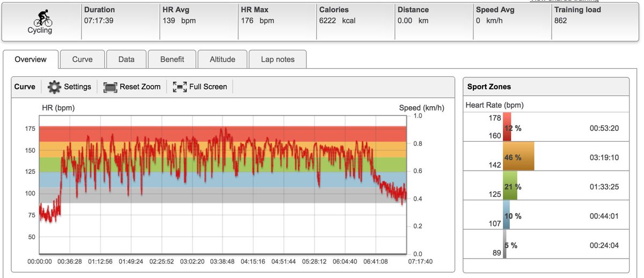Image resolution: width=644 pixels, height=278 pixels.
Task: Click the zone time 03:19:10
Action: [604, 158]
